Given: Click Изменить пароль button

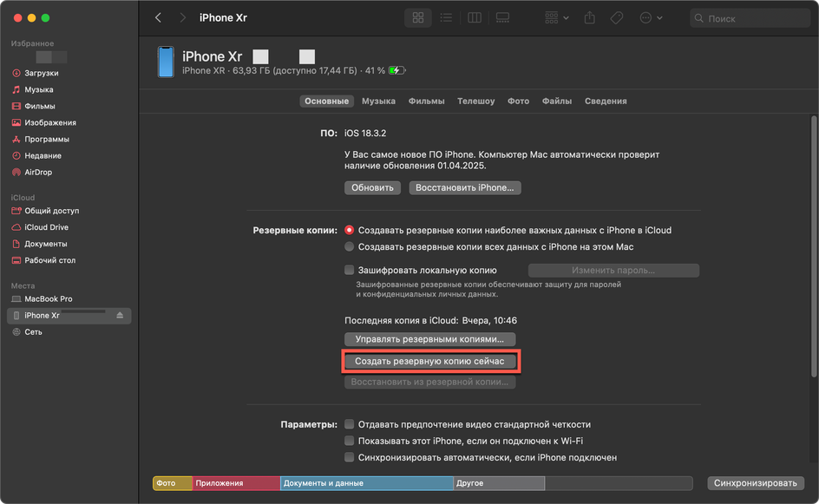Looking at the screenshot, I should 613,271.
